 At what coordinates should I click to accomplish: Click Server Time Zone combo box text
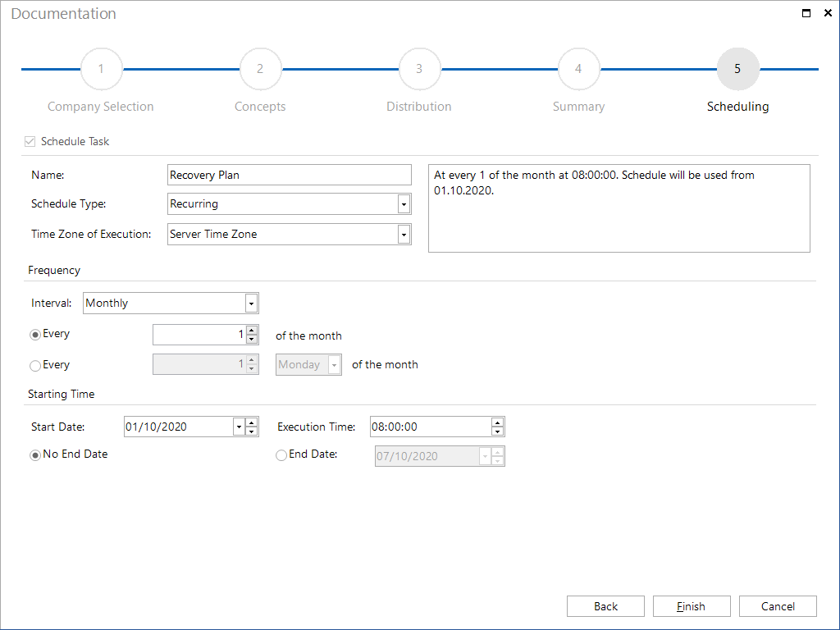[x=213, y=235]
